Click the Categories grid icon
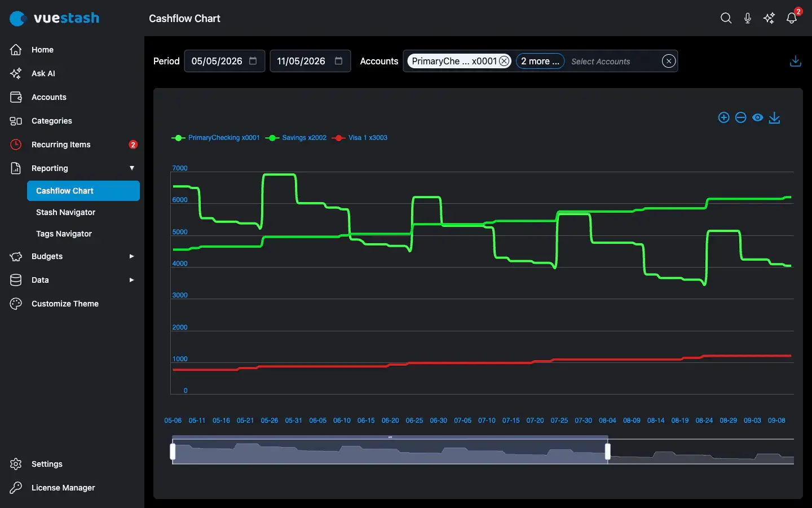 (16, 121)
